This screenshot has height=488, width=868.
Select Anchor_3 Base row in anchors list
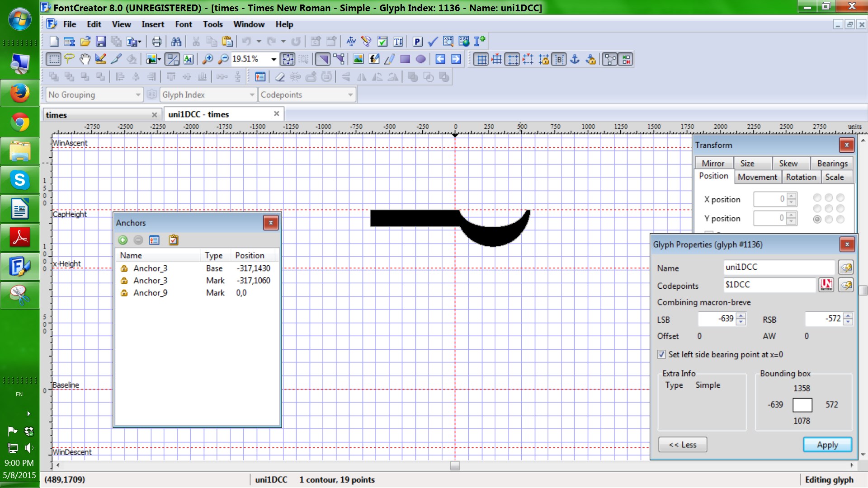(197, 267)
